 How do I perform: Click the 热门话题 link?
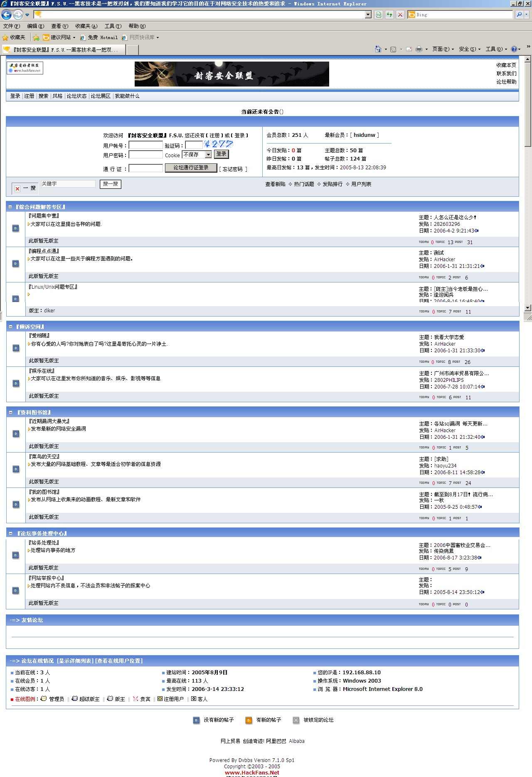pos(304,184)
